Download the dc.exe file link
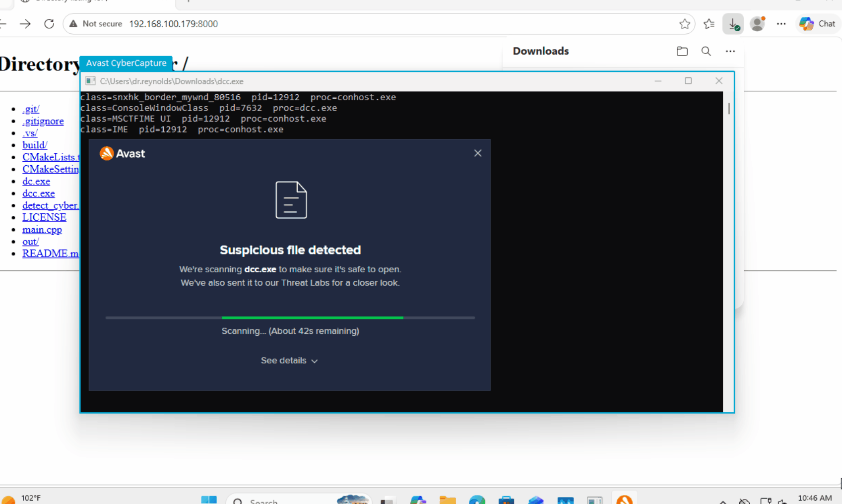 point(36,181)
